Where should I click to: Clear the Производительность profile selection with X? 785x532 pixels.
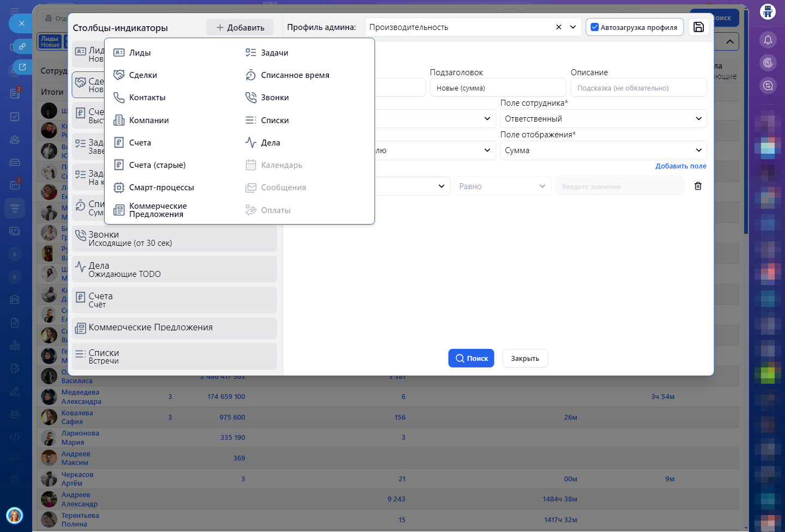(559, 27)
